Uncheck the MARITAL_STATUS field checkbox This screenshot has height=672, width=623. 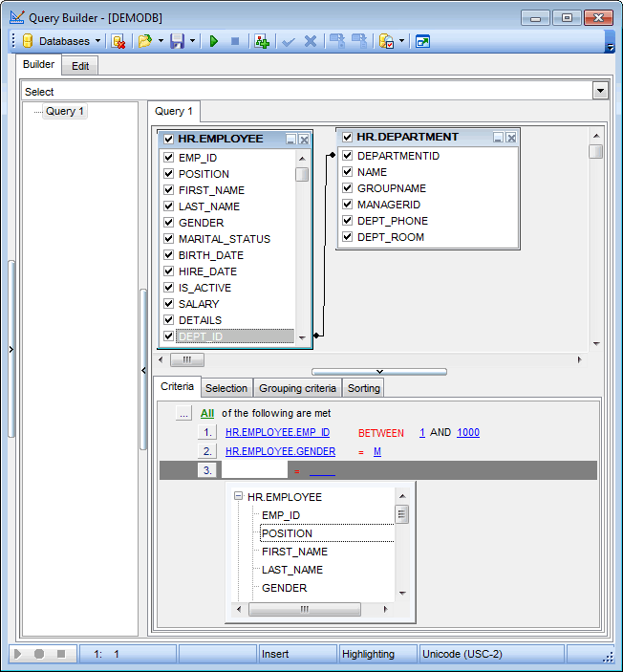pyautogui.click(x=168, y=239)
